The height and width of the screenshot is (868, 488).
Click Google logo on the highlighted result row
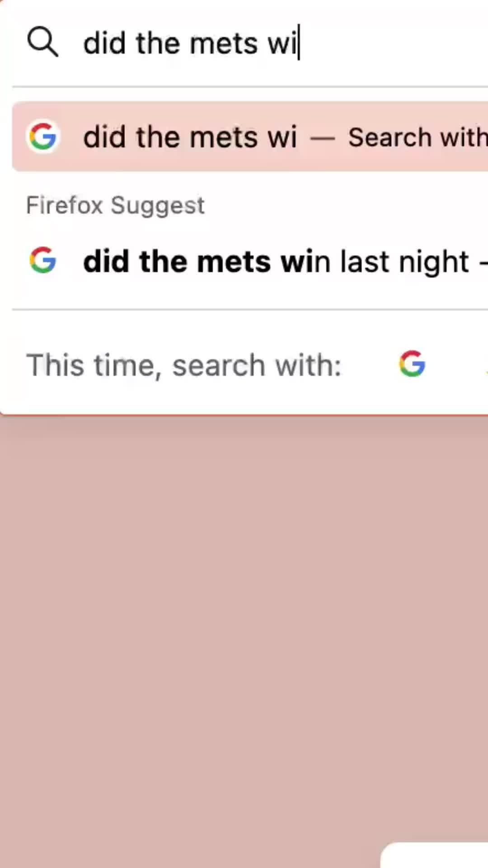pos(42,137)
